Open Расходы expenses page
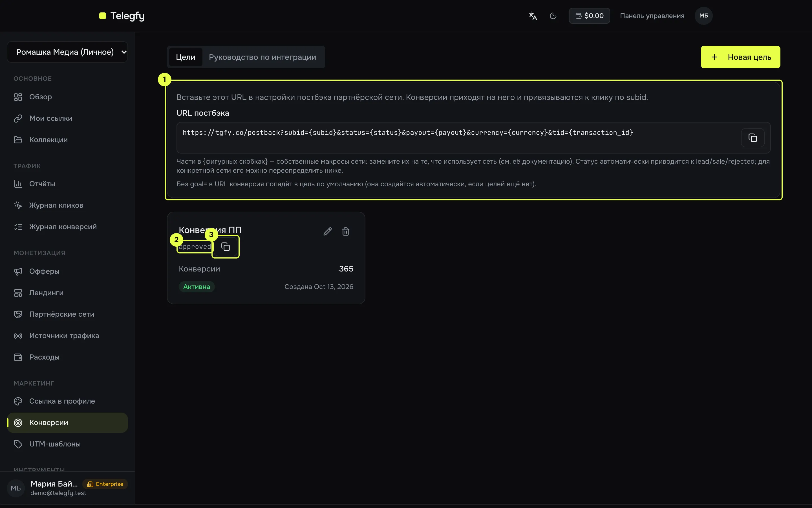 click(67, 357)
